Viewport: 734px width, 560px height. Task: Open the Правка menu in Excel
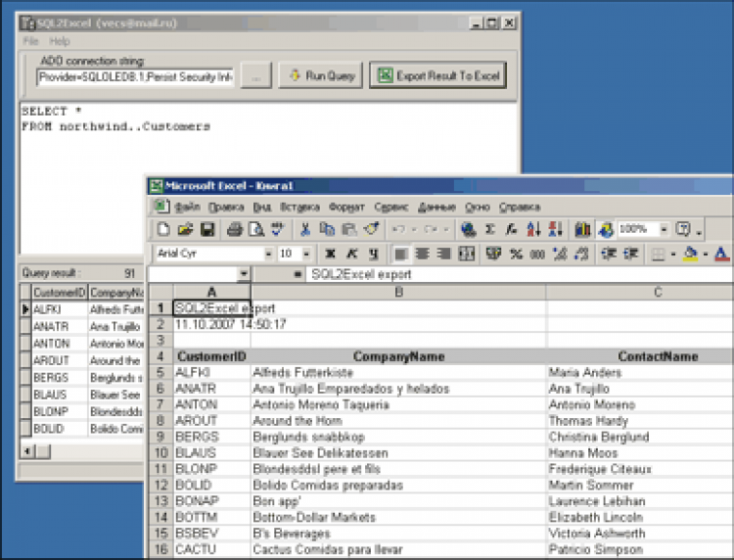click(226, 207)
